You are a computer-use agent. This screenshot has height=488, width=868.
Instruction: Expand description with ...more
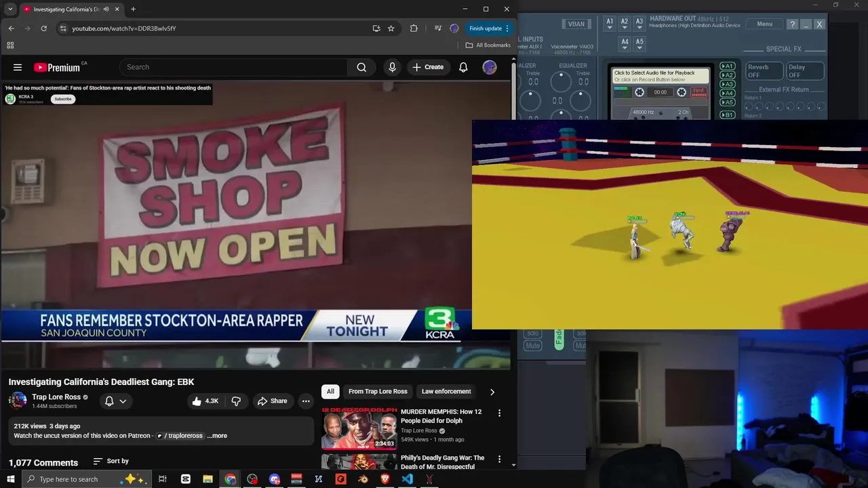click(217, 436)
